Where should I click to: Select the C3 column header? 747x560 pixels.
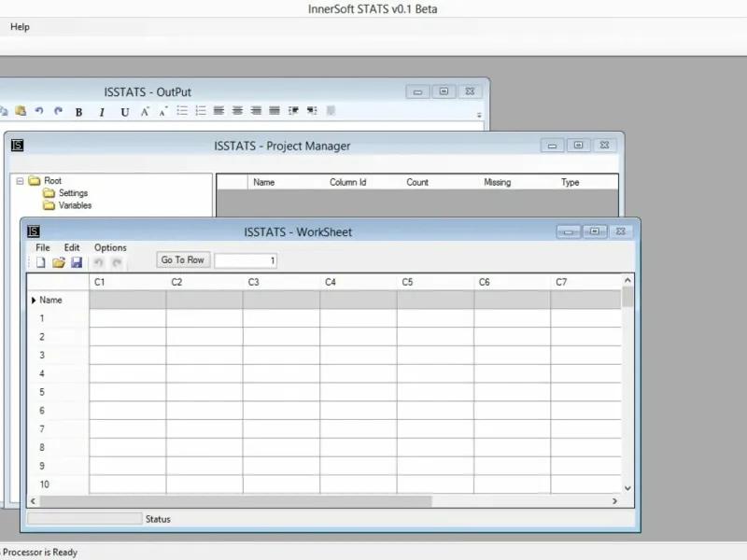(x=281, y=282)
